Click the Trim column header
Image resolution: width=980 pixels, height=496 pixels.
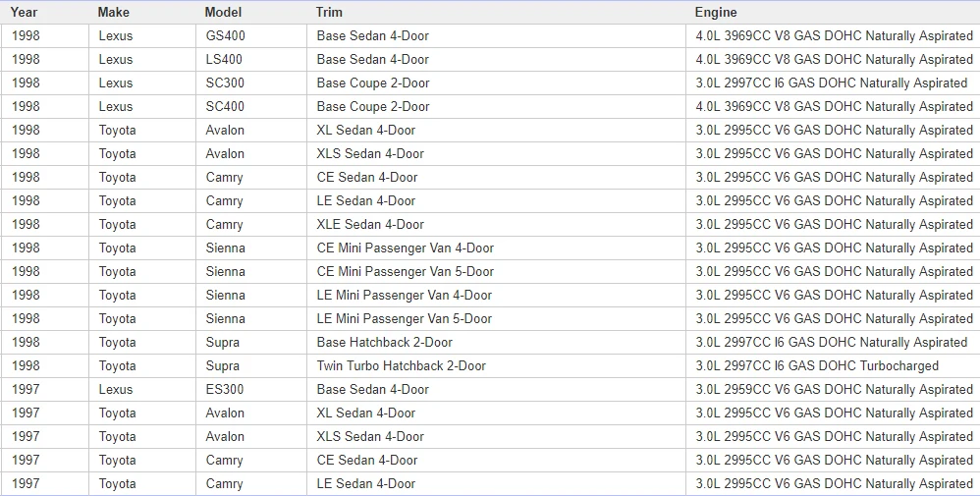coord(496,12)
